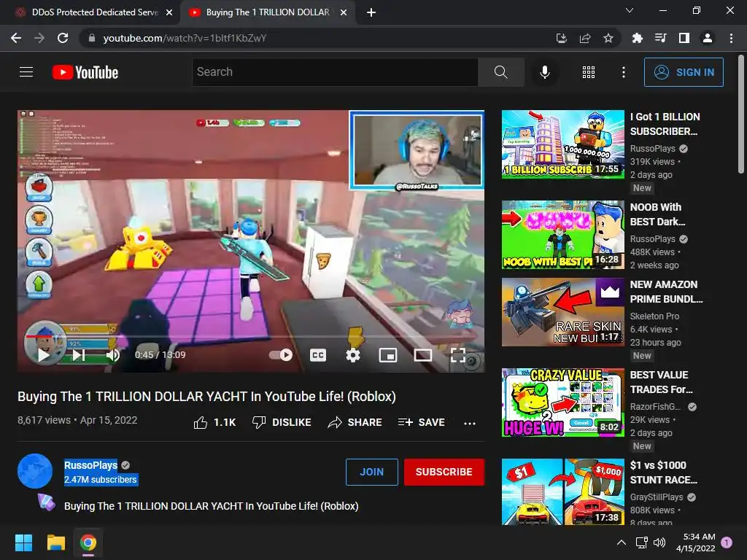Toggle closed captions CC button
The height and width of the screenshot is (560, 747).
[x=318, y=355]
